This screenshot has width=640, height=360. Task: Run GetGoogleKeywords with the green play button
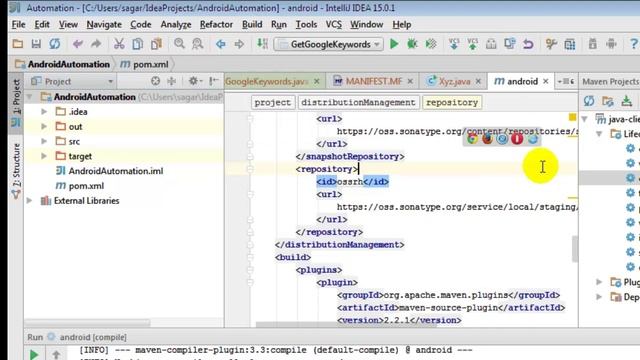(x=394, y=44)
